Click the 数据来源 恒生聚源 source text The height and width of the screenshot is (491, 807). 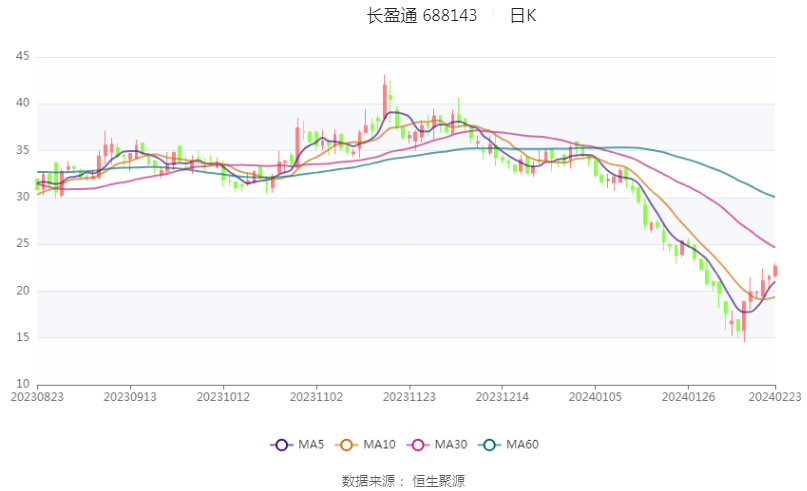[x=404, y=481]
